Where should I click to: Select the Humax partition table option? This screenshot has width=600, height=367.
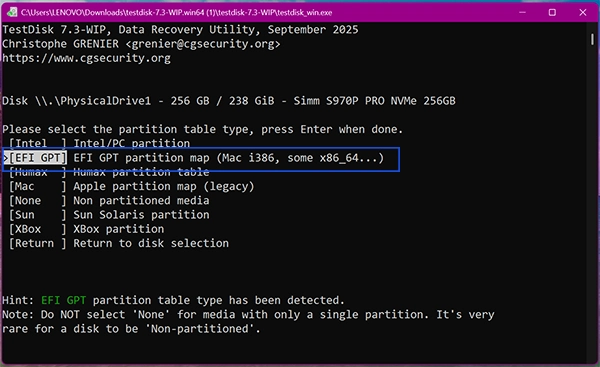point(109,172)
